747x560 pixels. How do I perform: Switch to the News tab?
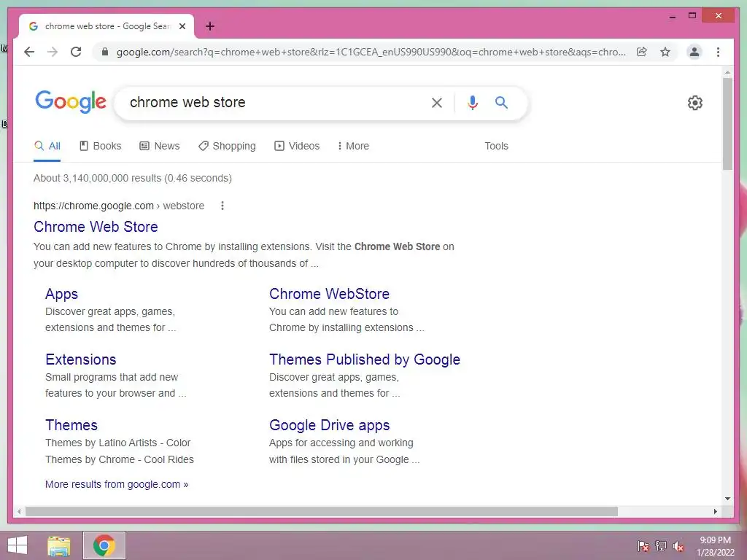click(160, 146)
